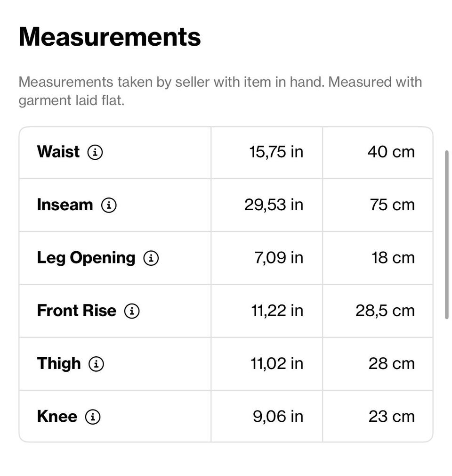The width and height of the screenshot is (452, 476).
Task: Click the 40 cm waist value
Action: point(391,152)
